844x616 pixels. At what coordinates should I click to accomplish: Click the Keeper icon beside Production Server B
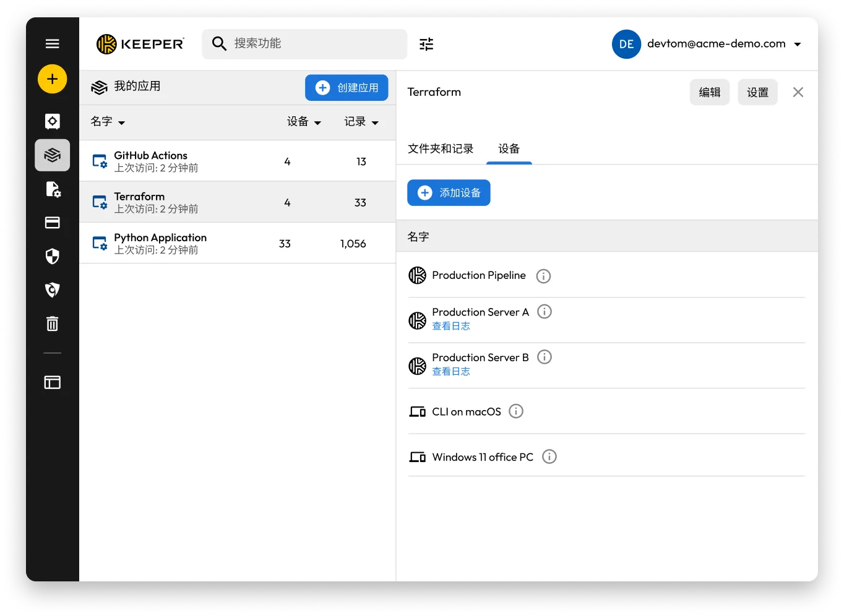pos(418,366)
